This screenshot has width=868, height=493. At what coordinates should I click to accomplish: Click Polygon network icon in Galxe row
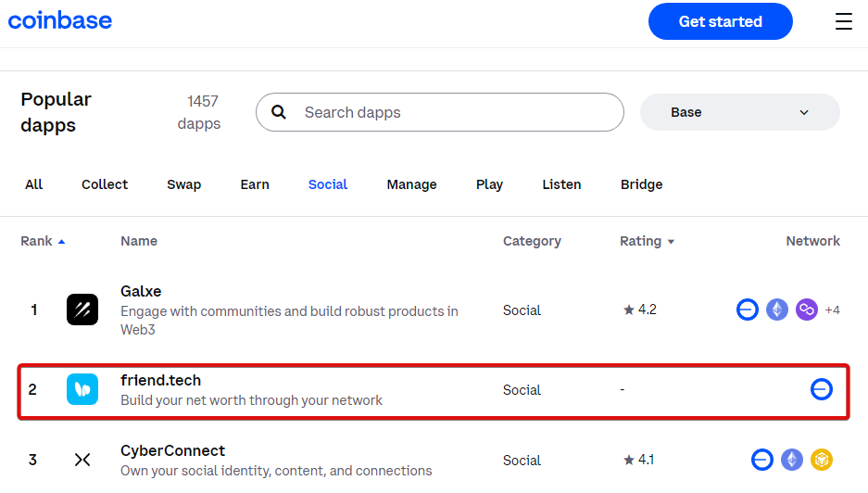(807, 310)
